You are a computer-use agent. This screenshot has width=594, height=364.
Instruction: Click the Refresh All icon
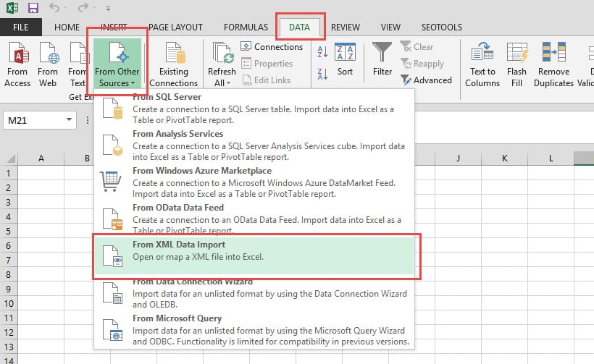point(222,53)
